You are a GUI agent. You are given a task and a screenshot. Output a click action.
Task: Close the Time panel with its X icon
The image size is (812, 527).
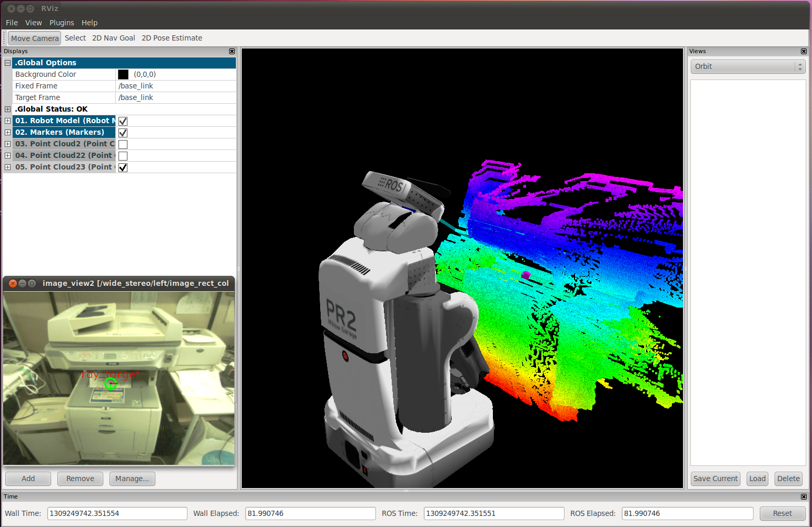point(804,496)
